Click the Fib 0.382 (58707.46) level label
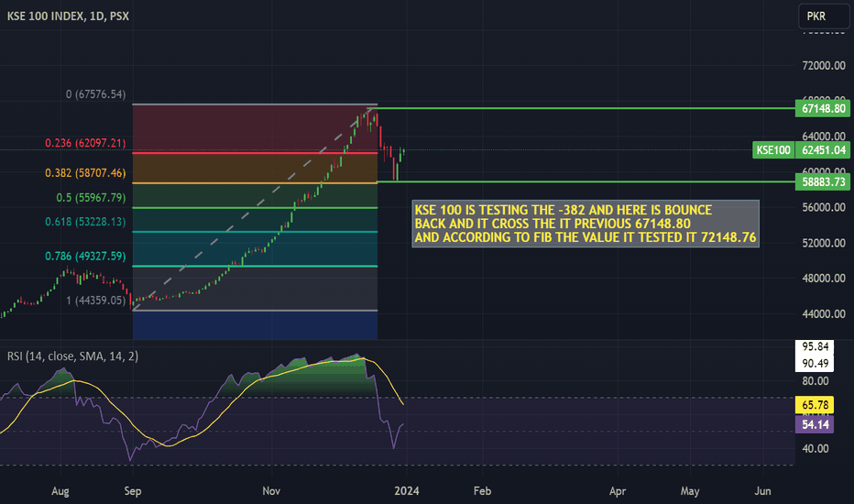This screenshot has width=854, height=504. 85,173
